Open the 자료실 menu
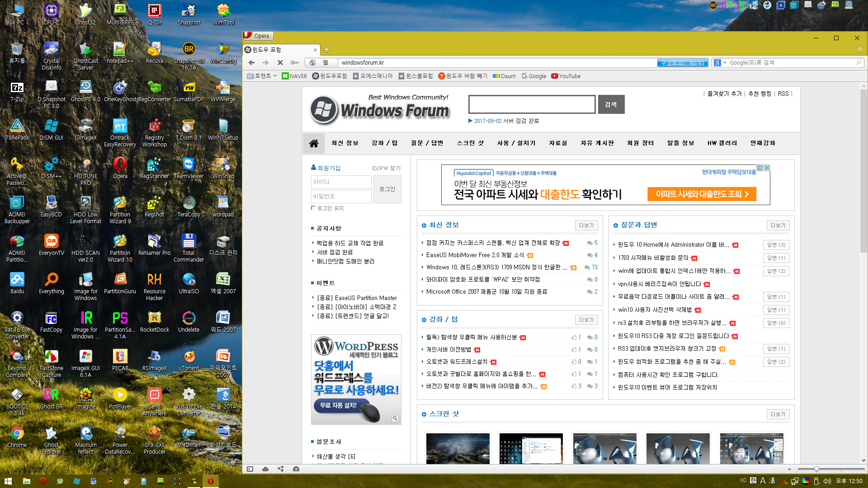 pyautogui.click(x=558, y=143)
